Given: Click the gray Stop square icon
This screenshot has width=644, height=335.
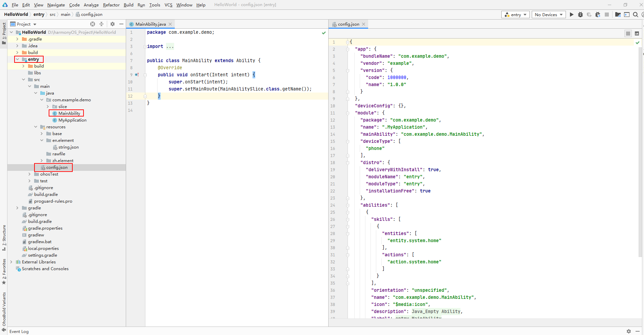Looking at the screenshot, I should 607,15.
